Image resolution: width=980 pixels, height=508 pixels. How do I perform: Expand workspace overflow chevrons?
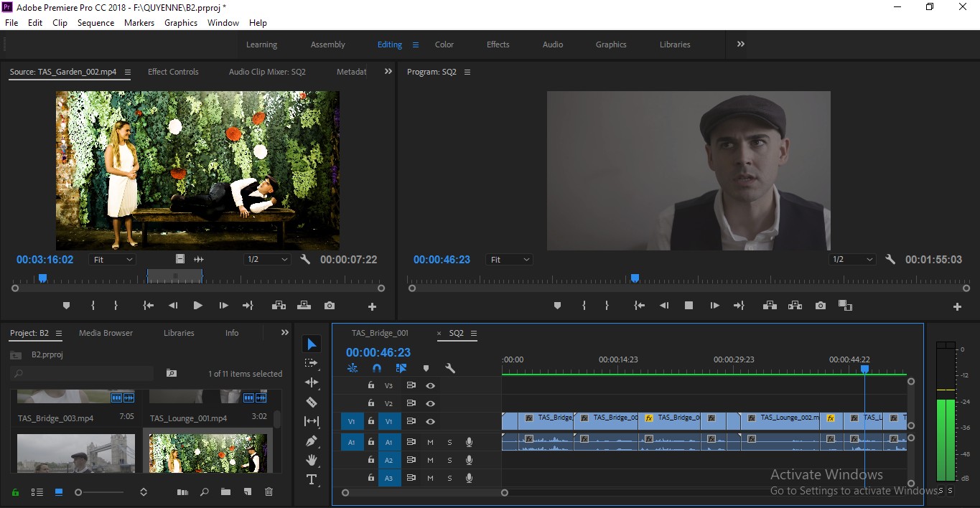click(741, 44)
